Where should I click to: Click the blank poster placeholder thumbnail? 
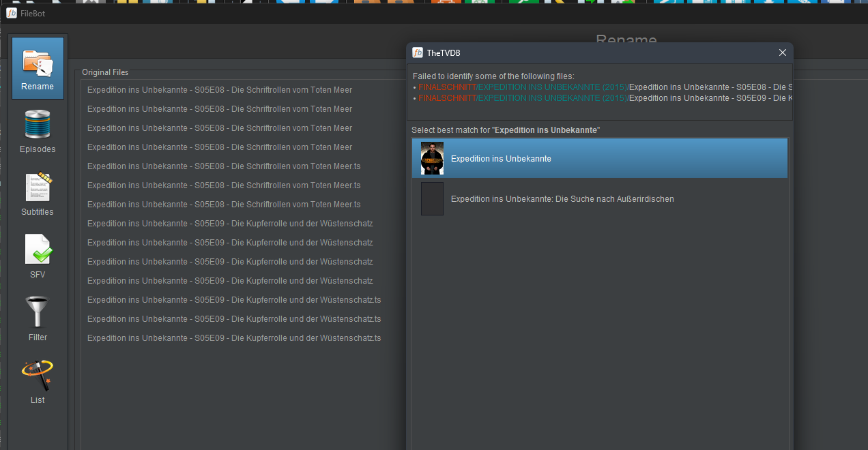tap(432, 198)
